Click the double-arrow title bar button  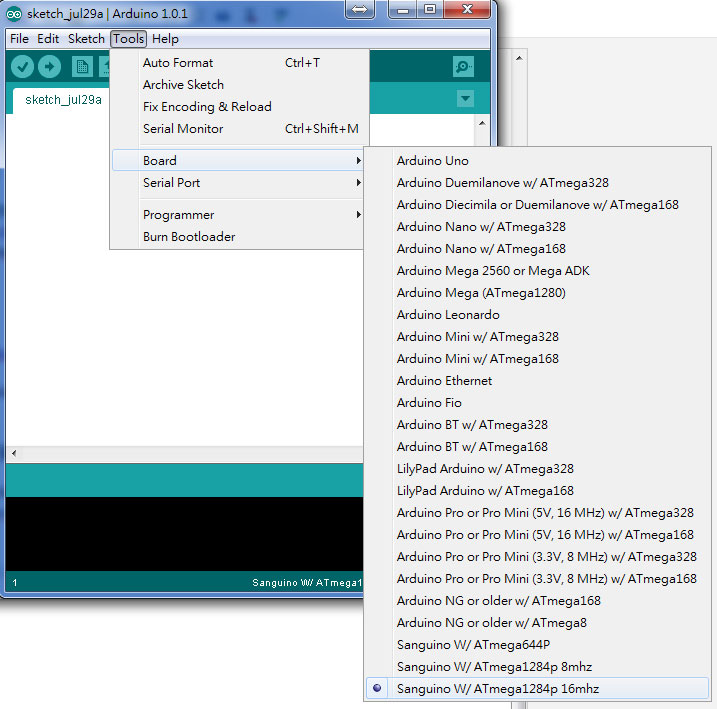pyautogui.click(x=359, y=9)
